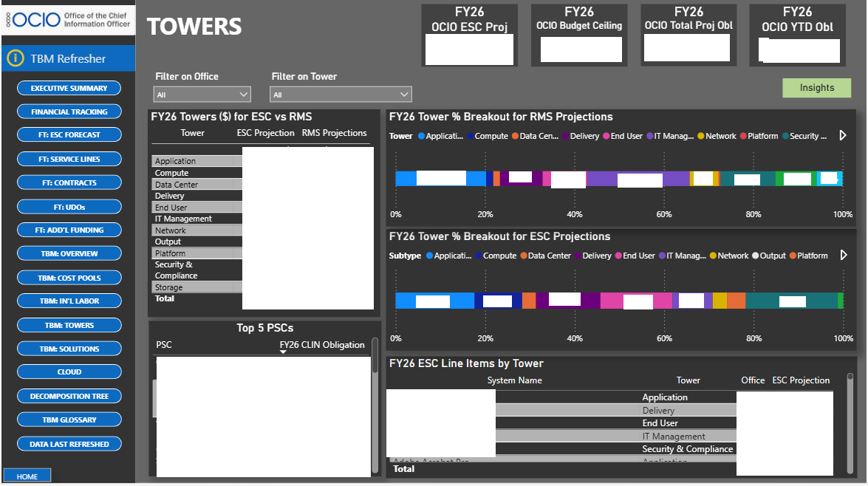Sort by FY26 CLIN Obligation column
This screenshot has height=486, width=868.
[x=322, y=345]
